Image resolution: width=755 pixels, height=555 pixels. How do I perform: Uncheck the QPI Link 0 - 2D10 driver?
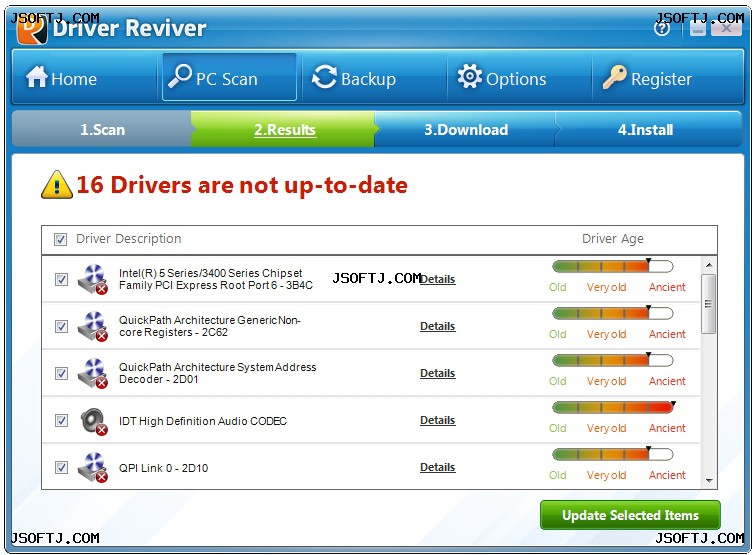click(x=61, y=467)
